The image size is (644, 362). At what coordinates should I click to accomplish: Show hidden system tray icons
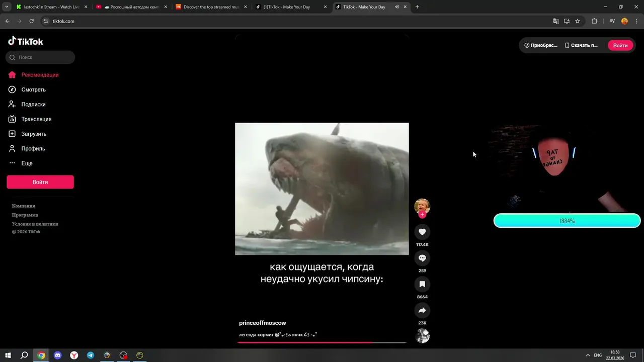[x=587, y=355]
